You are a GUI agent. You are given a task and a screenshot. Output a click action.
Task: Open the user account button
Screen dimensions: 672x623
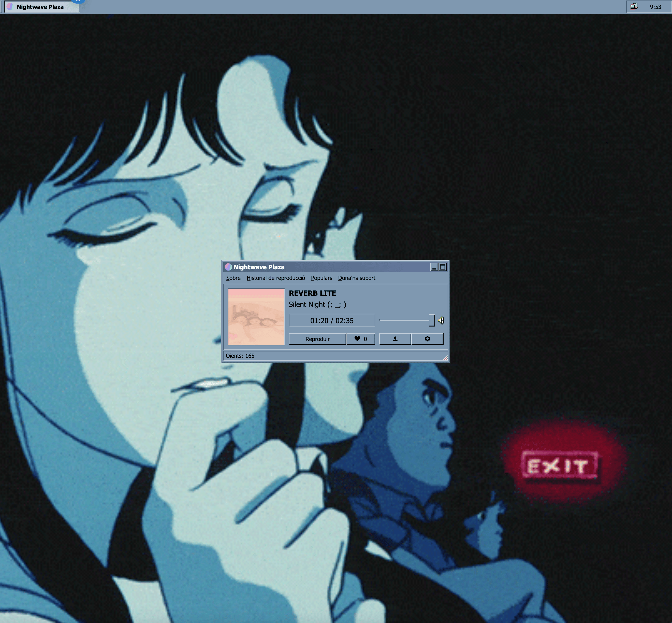(x=395, y=339)
